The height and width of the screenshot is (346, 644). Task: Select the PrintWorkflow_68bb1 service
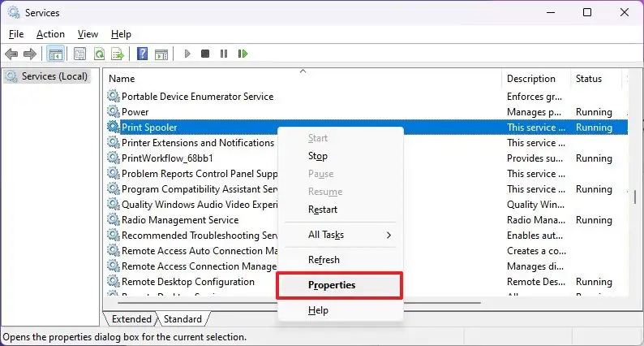[x=167, y=158]
